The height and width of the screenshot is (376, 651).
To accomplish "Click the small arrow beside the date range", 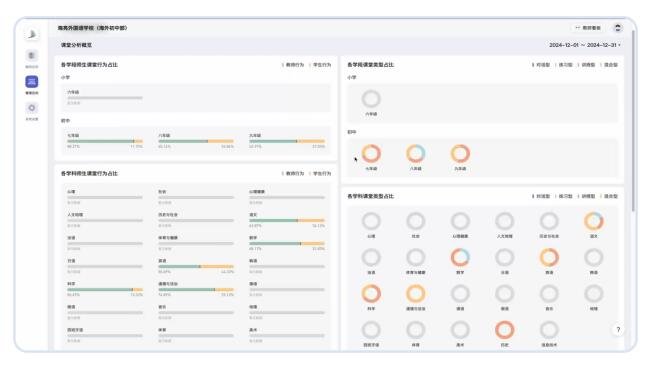I will coord(619,45).
